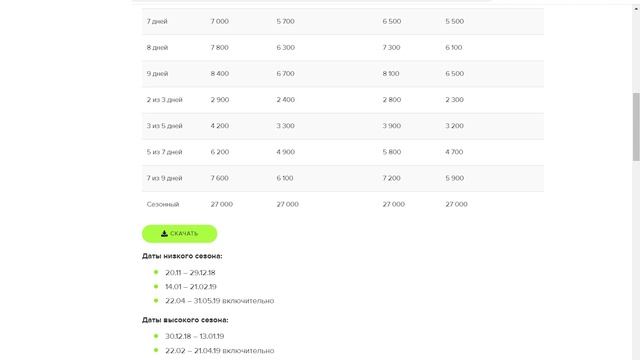Click the 3 300 price in the 3 из 5 дней row

coord(285,126)
